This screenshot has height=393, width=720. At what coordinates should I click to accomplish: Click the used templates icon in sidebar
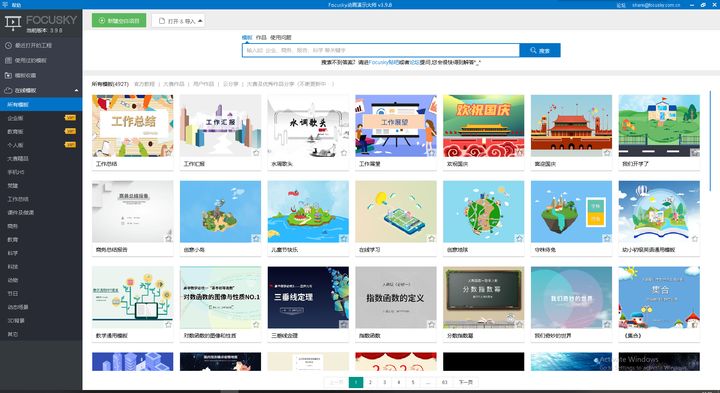point(8,60)
